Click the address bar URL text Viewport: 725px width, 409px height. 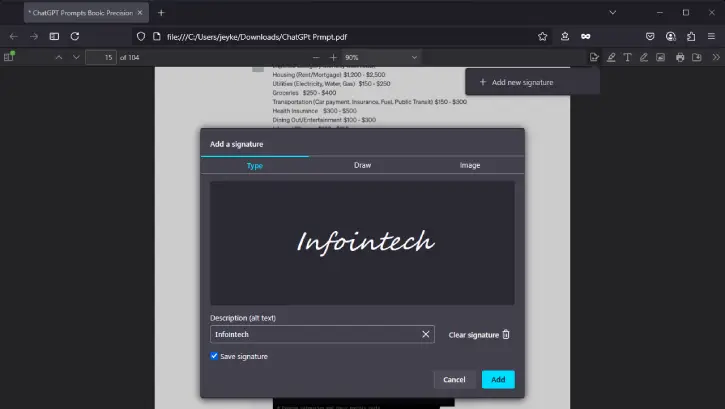[257, 37]
